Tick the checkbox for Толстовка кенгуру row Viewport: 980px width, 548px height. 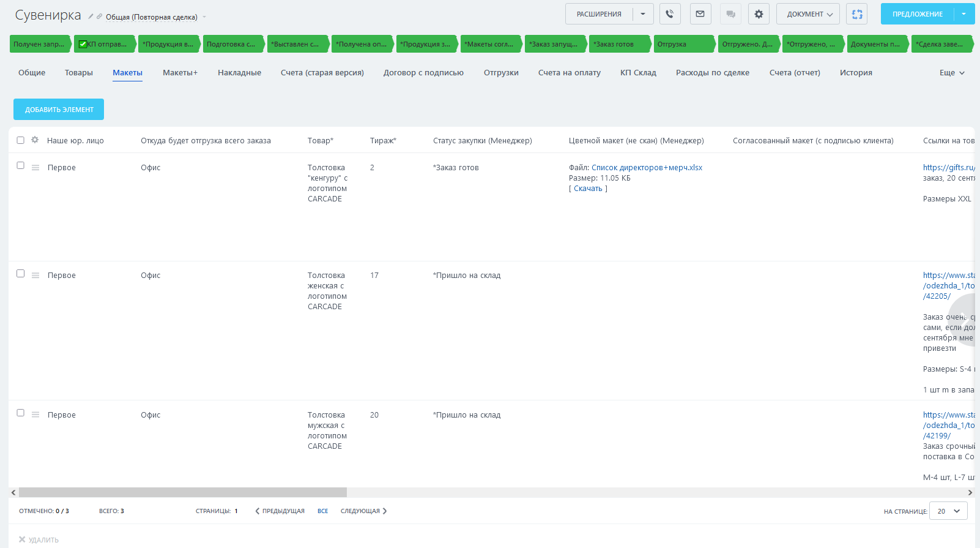coord(20,165)
